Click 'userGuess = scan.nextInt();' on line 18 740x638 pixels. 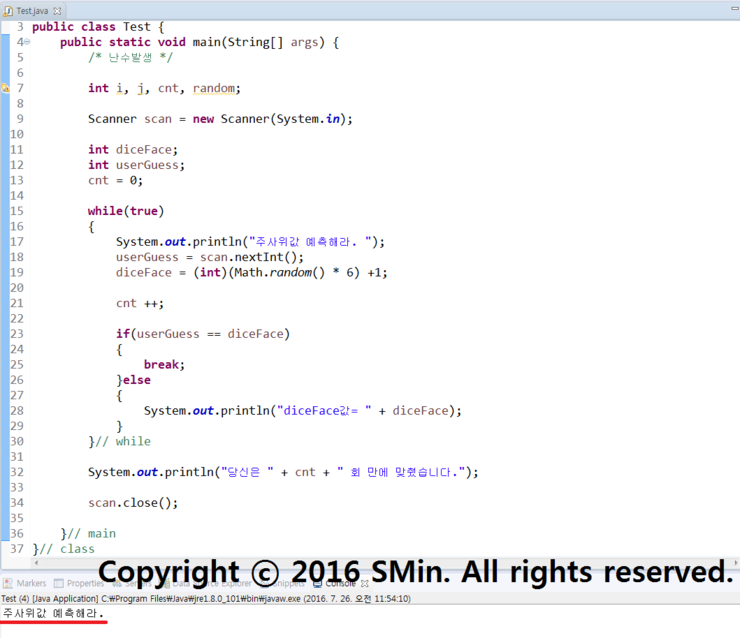[210, 257]
